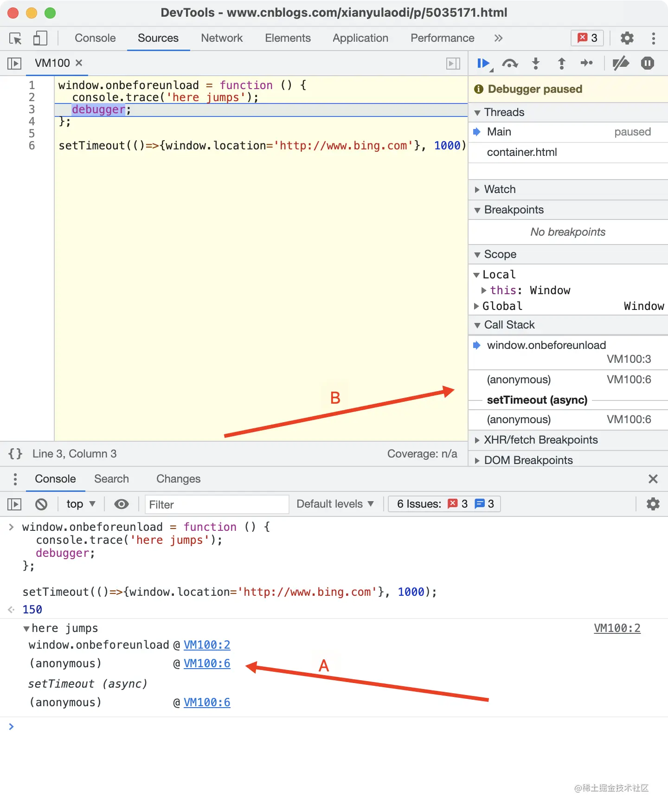The image size is (668, 812).
Task: Expand the Global scope
Action: click(x=476, y=306)
